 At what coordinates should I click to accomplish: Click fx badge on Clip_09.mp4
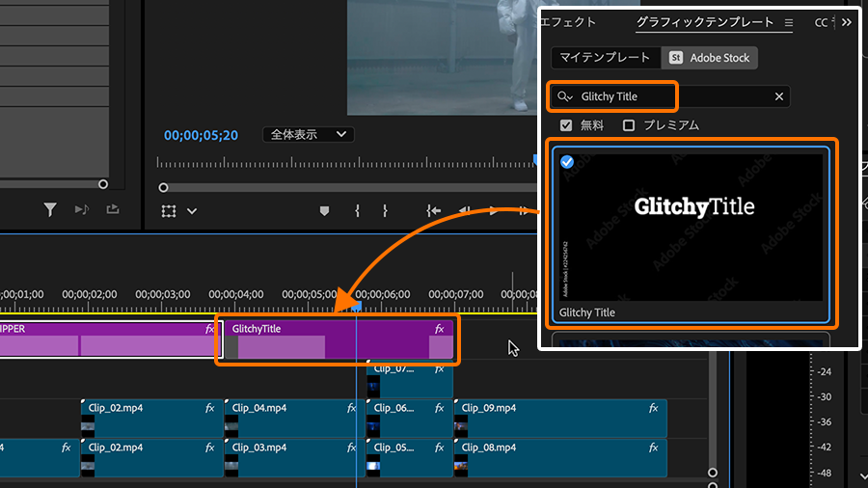[x=653, y=408]
